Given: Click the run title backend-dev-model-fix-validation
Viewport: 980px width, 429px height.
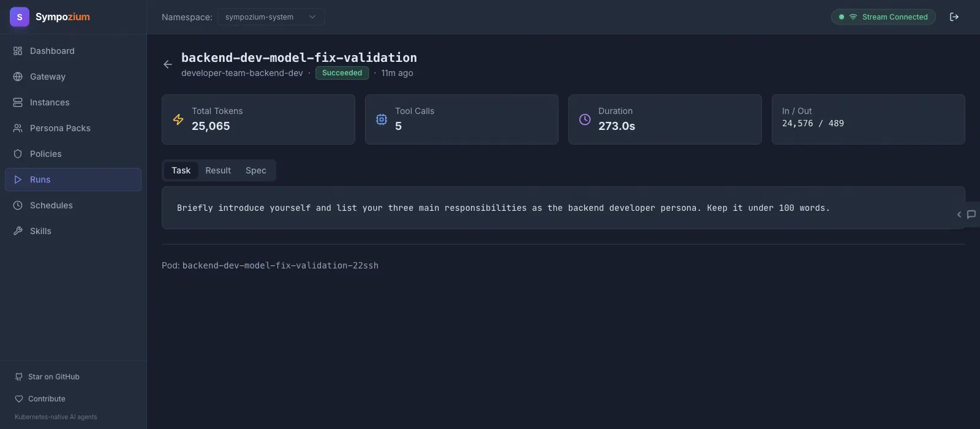Looking at the screenshot, I should 299,58.
